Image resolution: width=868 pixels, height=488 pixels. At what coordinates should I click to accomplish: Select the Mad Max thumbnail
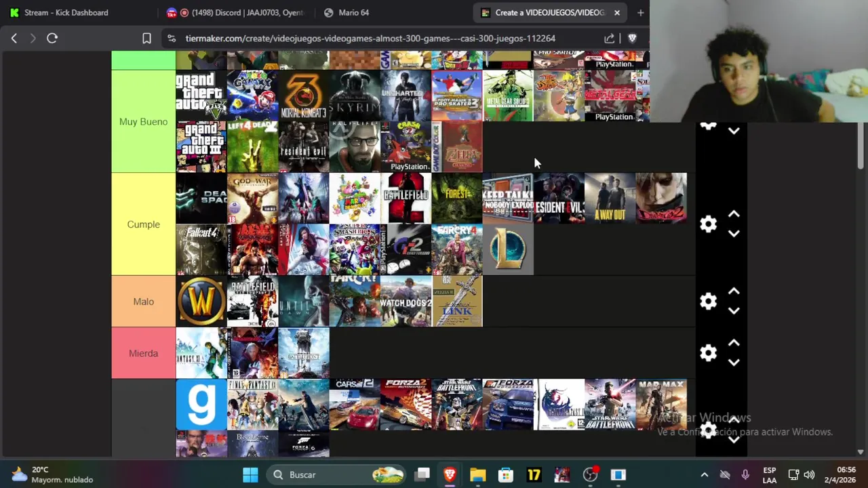661,405
